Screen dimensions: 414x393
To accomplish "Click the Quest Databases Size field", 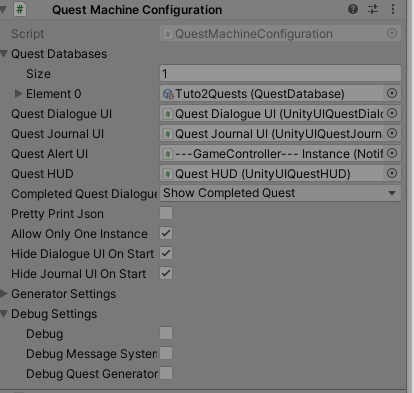I will pos(280,73).
